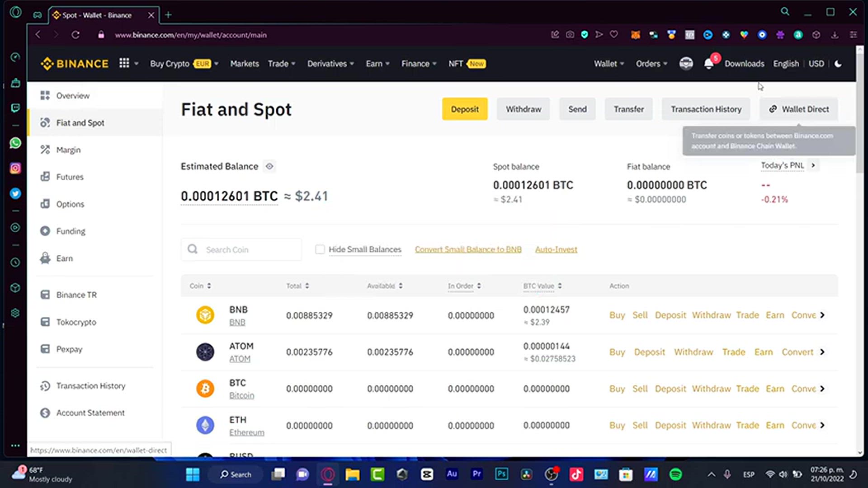The height and width of the screenshot is (488, 868).
Task: Click the MetaMask fox extension icon
Action: point(635,35)
